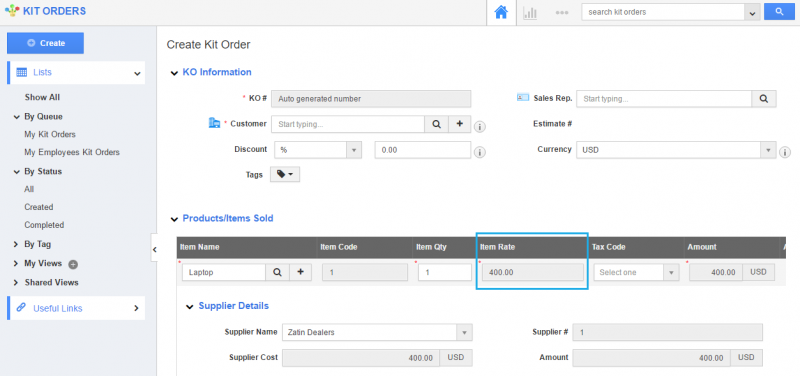Expand the Shared Views group

click(x=16, y=283)
